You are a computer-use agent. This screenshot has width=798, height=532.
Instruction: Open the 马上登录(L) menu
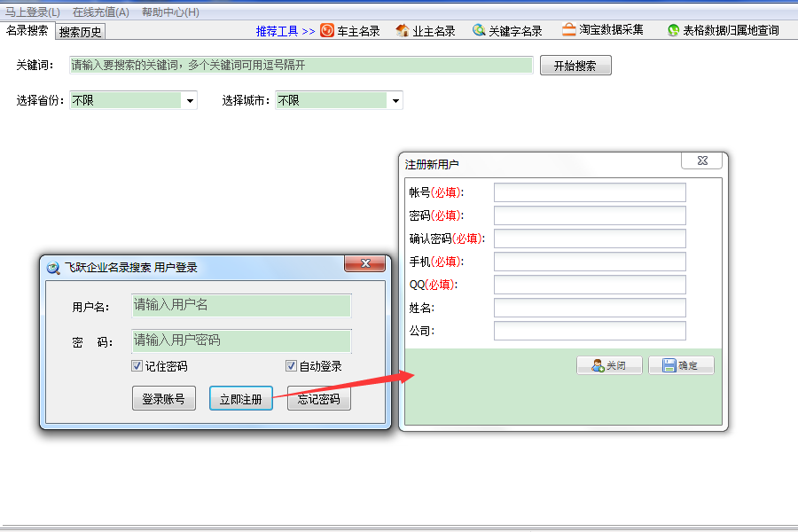click(x=33, y=12)
